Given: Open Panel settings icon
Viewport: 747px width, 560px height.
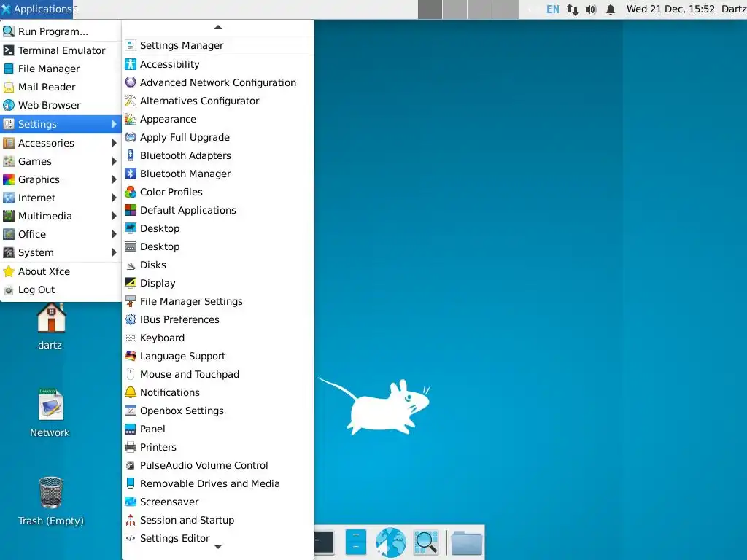Looking at the screenshot, I should (131, 429).
